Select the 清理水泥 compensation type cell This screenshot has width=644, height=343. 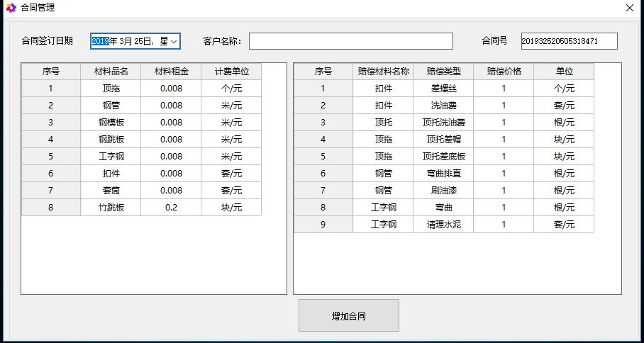pyautogui.click(x=443, y=225)
